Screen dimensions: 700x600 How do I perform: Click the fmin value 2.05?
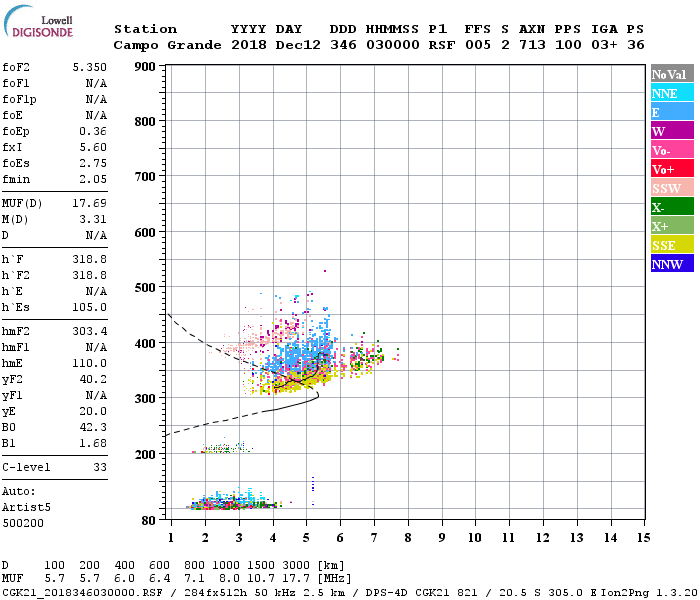(x=93, y=179)
